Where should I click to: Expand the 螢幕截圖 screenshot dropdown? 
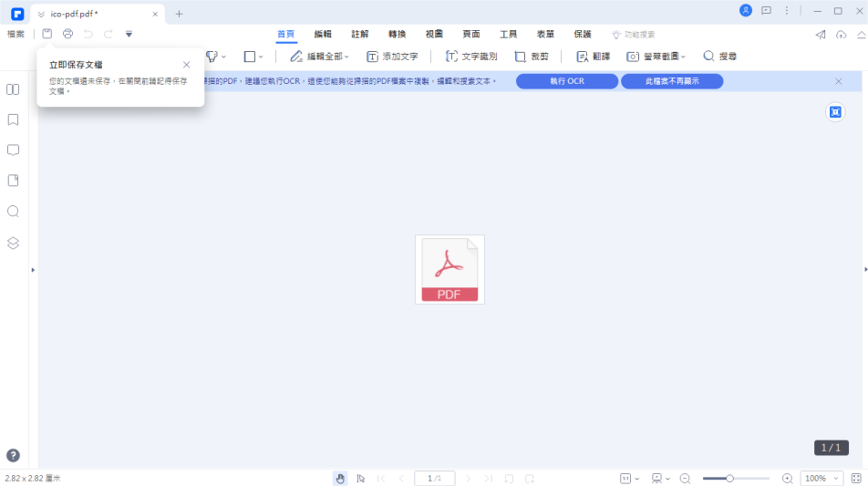[656, 57]
